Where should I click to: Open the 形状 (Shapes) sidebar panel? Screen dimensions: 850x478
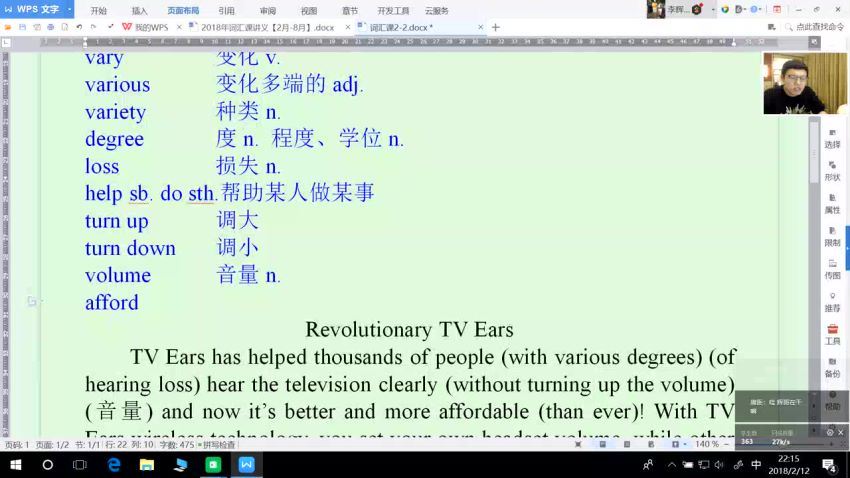tap(832, 171)
